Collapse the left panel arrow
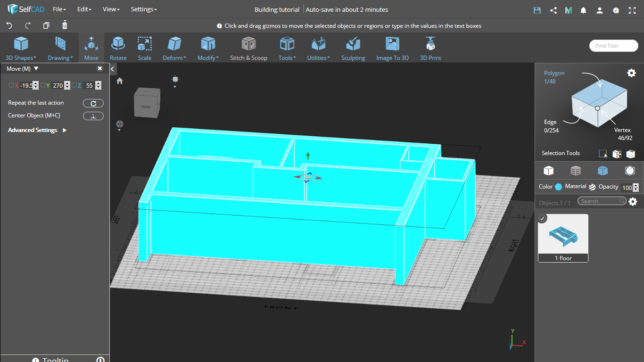The height and width of the screenshot is (362, 644). pos(113,69)
